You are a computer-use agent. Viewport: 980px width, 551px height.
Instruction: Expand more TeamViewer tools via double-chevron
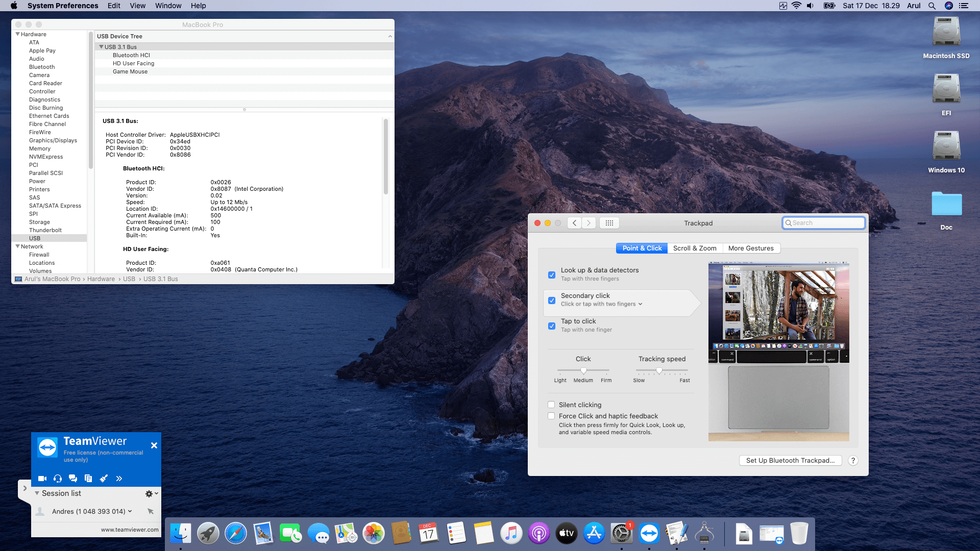(119, 479)
